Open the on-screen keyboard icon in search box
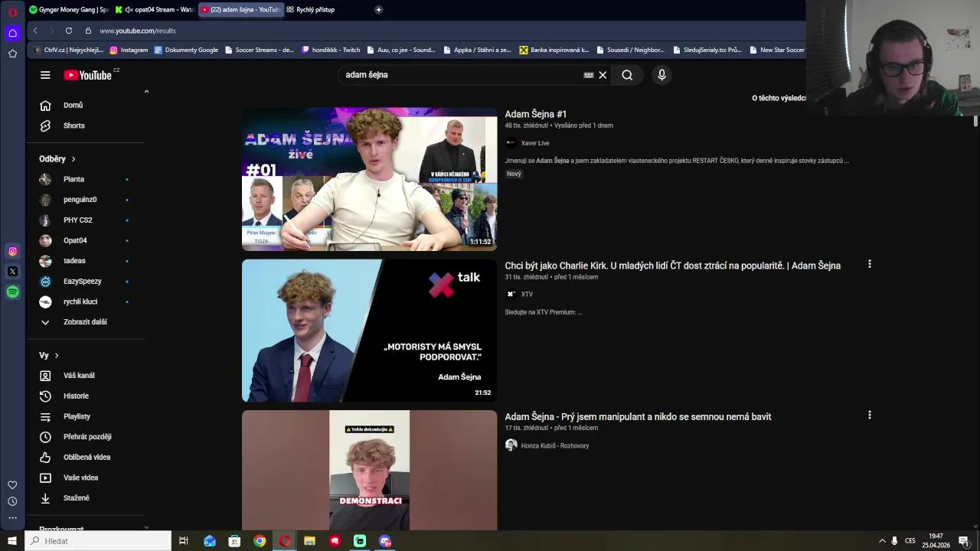The height and width of the screenshot is (551, 980). [x=588, y=75]
